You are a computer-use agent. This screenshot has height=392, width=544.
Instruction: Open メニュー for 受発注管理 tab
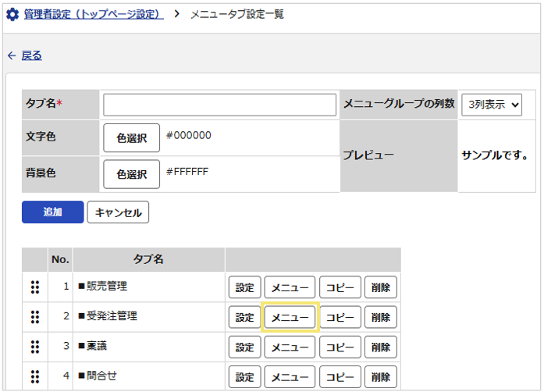290,317
